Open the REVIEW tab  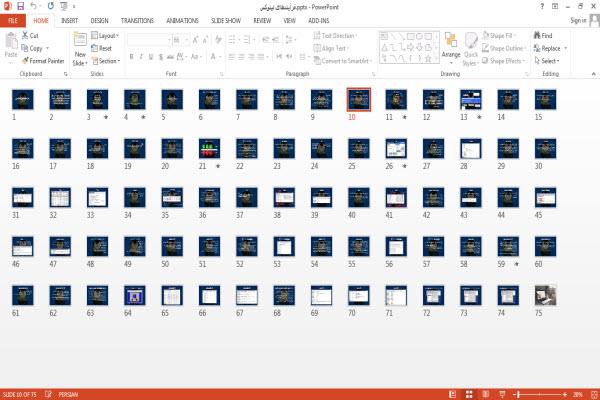(262, 21)
